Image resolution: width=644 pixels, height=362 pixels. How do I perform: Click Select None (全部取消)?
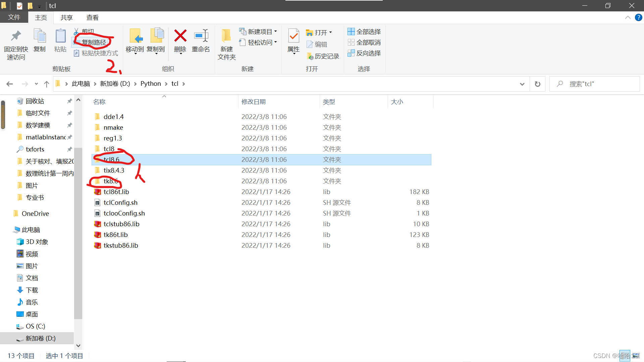click(x=364, y=42)
